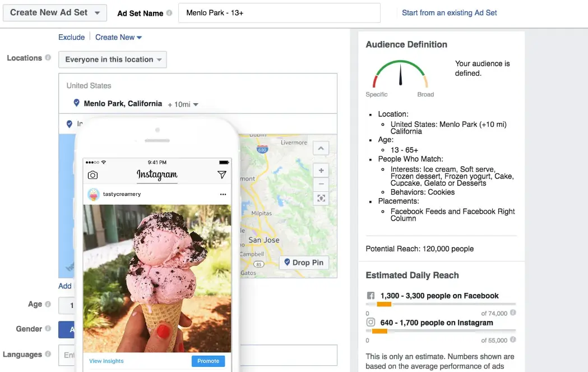Zoom in on the map
Image resolution: width=588 pixels, height=372 pixels.
tap(321, 170)
